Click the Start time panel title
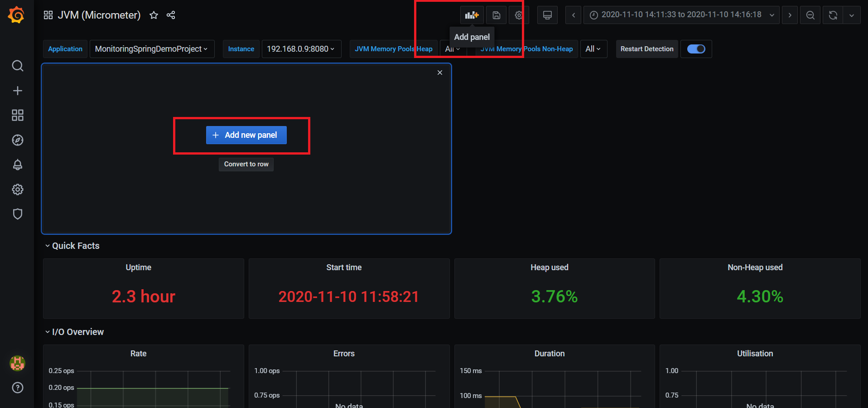 344,267
